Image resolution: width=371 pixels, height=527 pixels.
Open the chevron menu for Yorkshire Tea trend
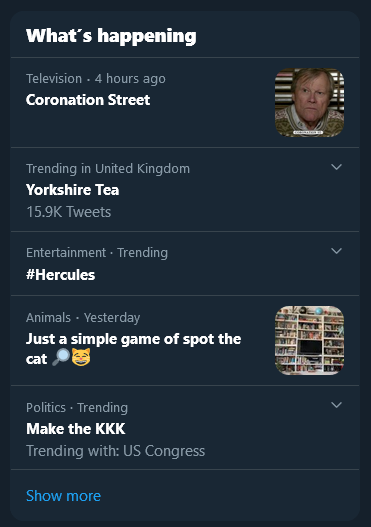coord(336,167)
